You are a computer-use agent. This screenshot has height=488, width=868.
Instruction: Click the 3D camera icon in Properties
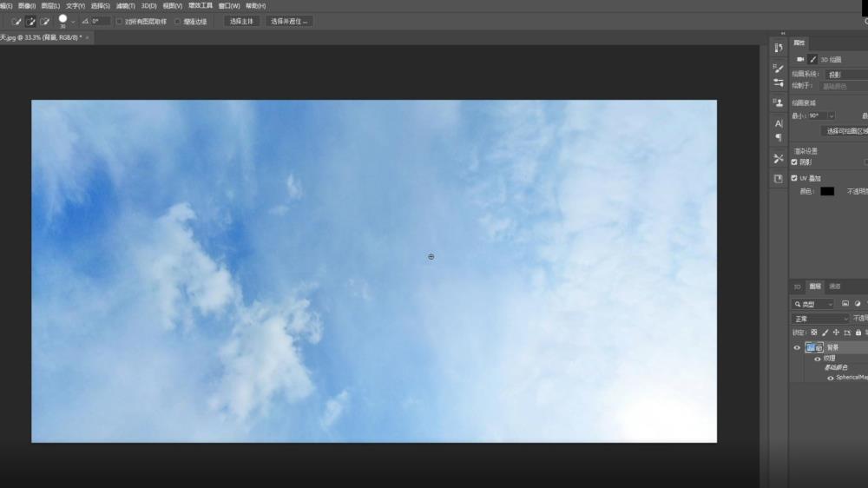800,59
